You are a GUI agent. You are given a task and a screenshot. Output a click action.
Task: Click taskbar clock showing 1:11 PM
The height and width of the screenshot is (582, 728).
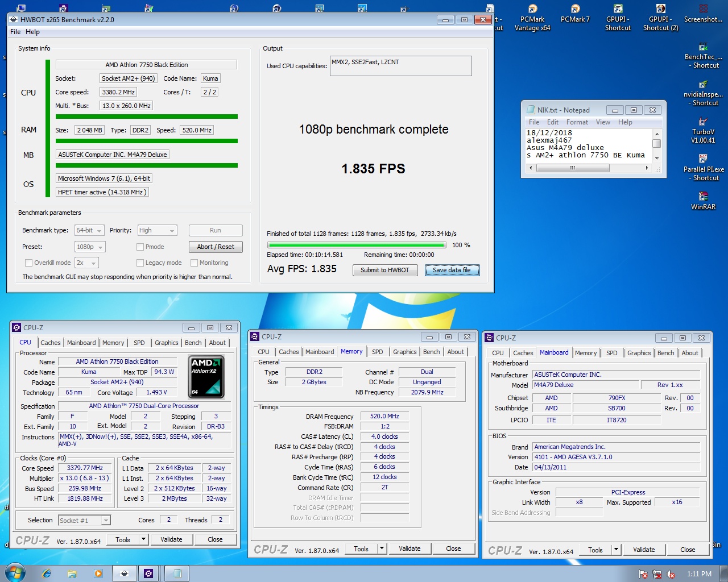click(x=699, y=574)
